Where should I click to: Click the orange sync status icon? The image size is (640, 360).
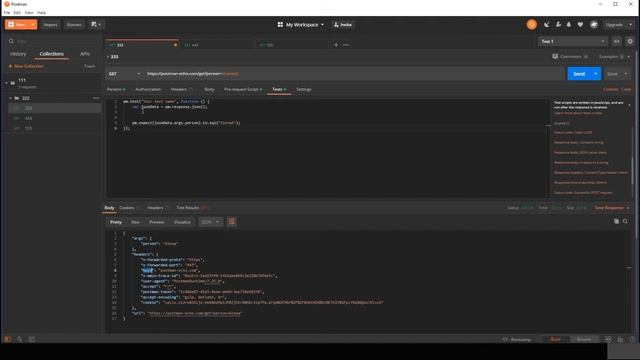tap(531, 24)
